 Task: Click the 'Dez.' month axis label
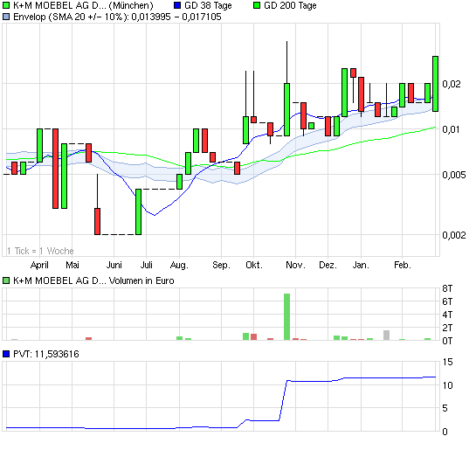click(x=328, y=265)
